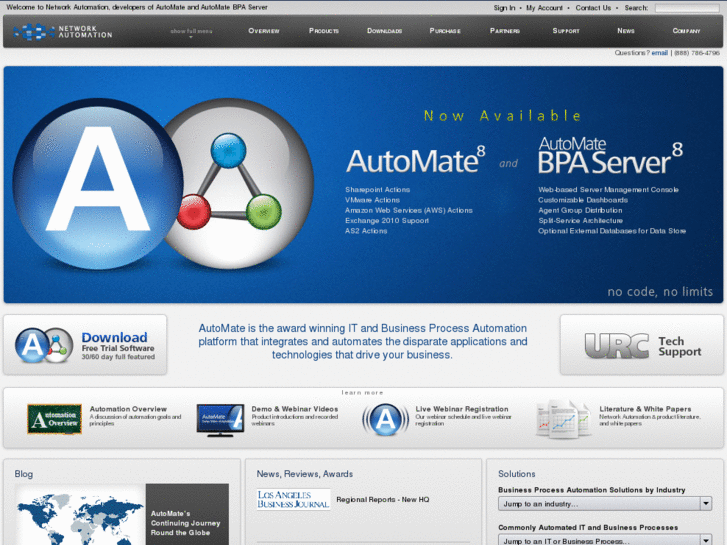Click the Sharepoint Actions feature text
727x545 pixels.
(x=377, y=190)
